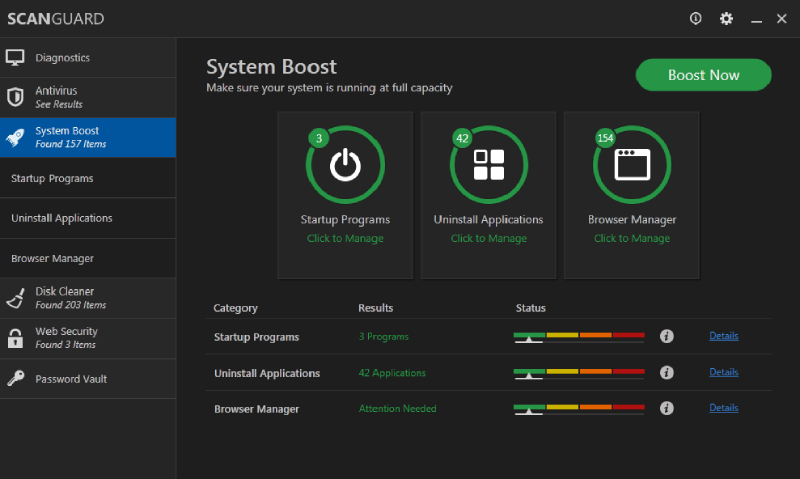Image resolution: width=800 pixels, height=479 pixels.
Task: Select Browser Manager in the sidebar
Action: tap(88, 258)
